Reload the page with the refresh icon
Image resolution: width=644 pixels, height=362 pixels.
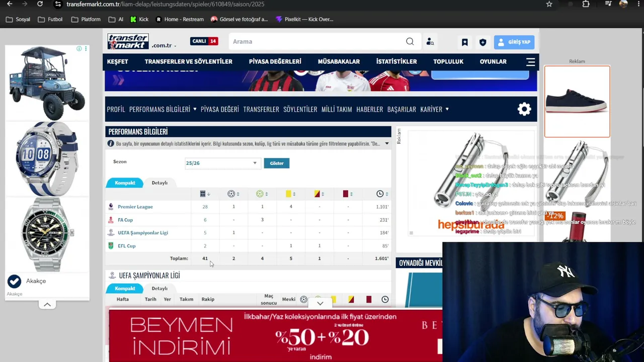coord(40,4)
